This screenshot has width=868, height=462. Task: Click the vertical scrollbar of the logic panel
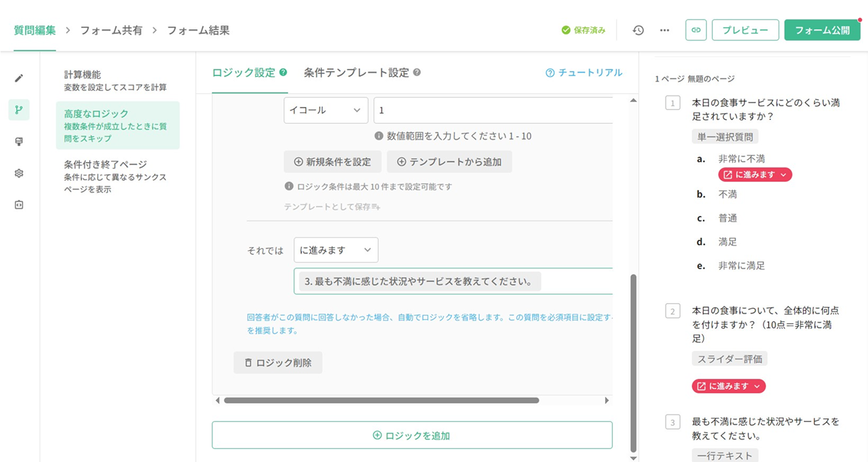click(x=634, y=363)
